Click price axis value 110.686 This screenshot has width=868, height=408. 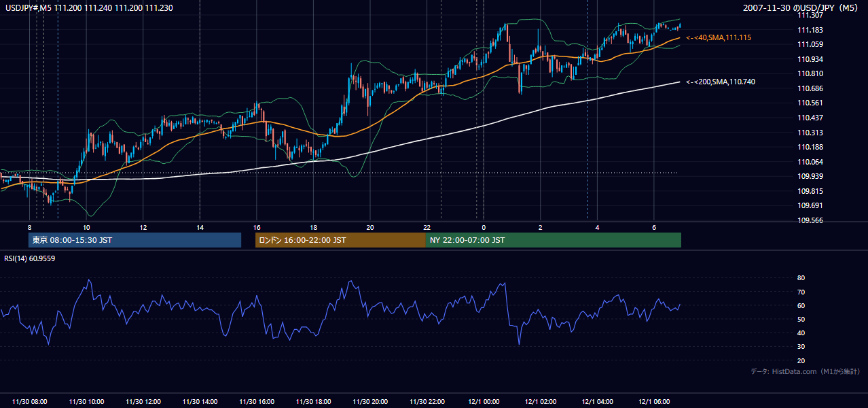(x=810, y=88)
